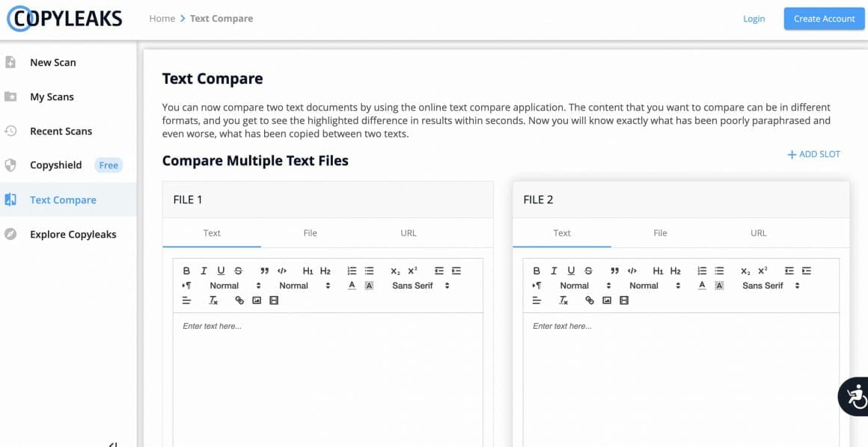This screenshot has height=447, width=868.
Task: Go to Home breadcrumb
Action: [x=162, y=18]
